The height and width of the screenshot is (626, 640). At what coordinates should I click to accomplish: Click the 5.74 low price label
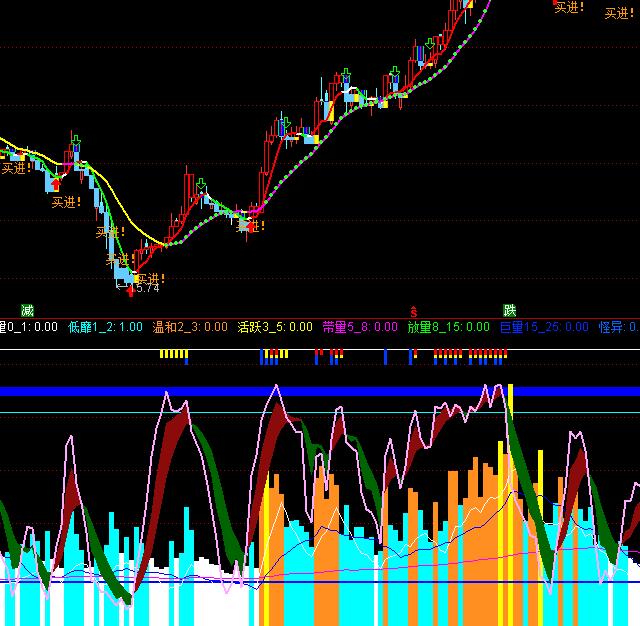click(x=148, y=289)
